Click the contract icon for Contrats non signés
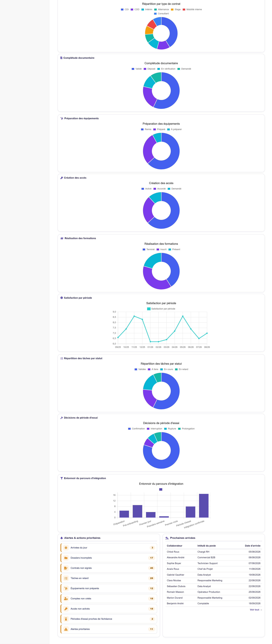The height and width of the screenshot is (644, 272). (x=66, y=568)
